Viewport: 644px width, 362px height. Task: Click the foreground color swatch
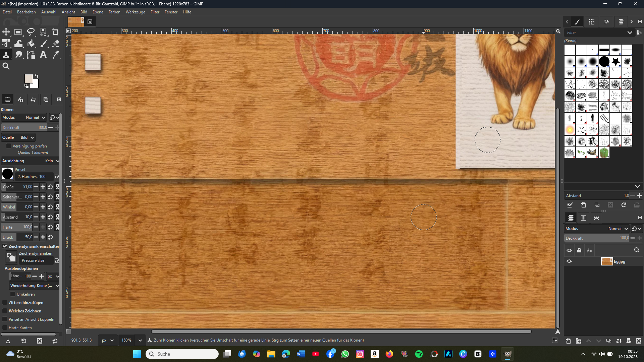pyautogui.click(x=29, y=79)
